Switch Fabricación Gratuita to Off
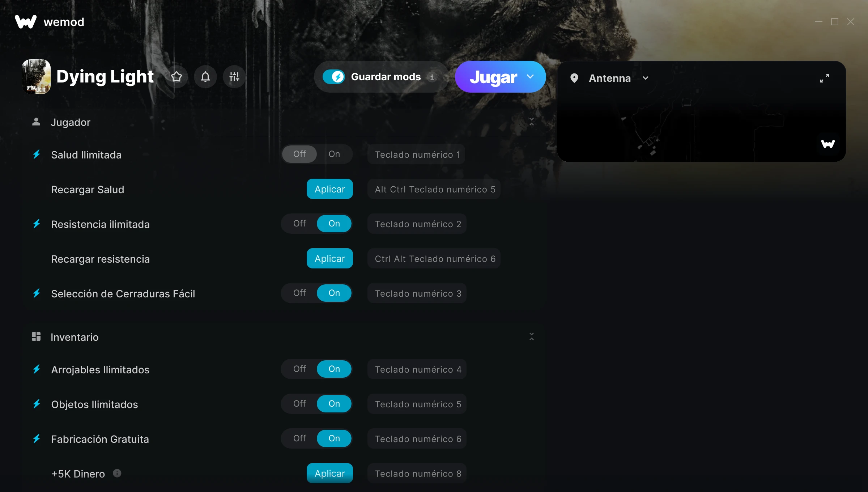 pos(299,438)
